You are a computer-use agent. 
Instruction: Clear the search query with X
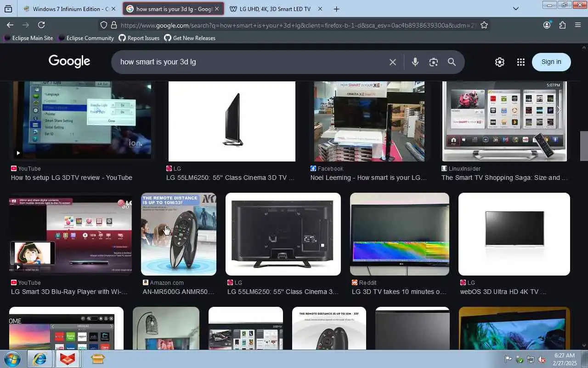point(392,62)
